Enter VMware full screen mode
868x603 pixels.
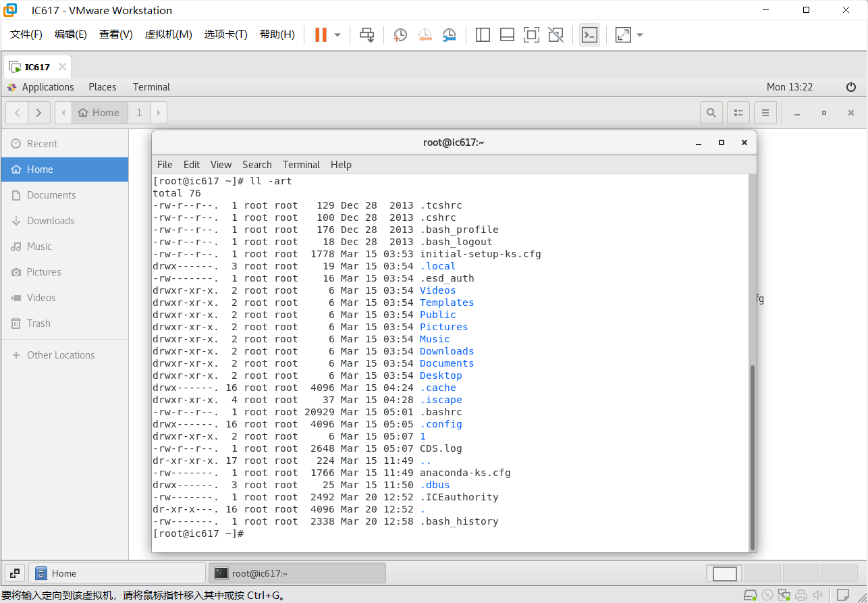(531, 34)
